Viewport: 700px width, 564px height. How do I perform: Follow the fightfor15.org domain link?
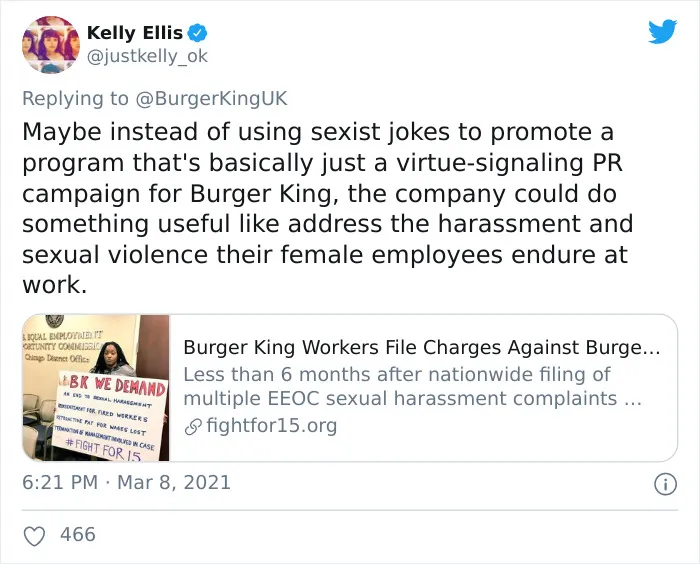click(x=271, y=426)
